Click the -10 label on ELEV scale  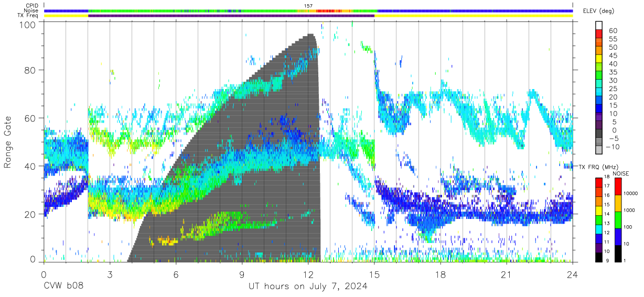click(613, 147)
